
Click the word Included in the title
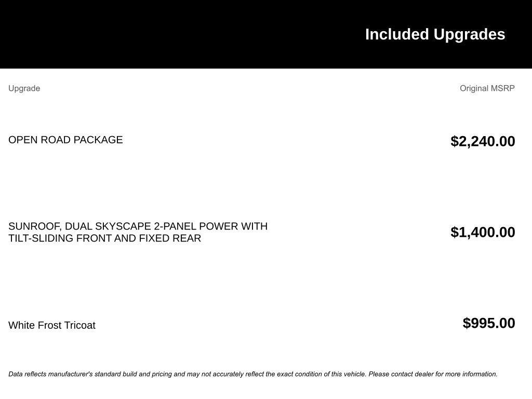397,34
